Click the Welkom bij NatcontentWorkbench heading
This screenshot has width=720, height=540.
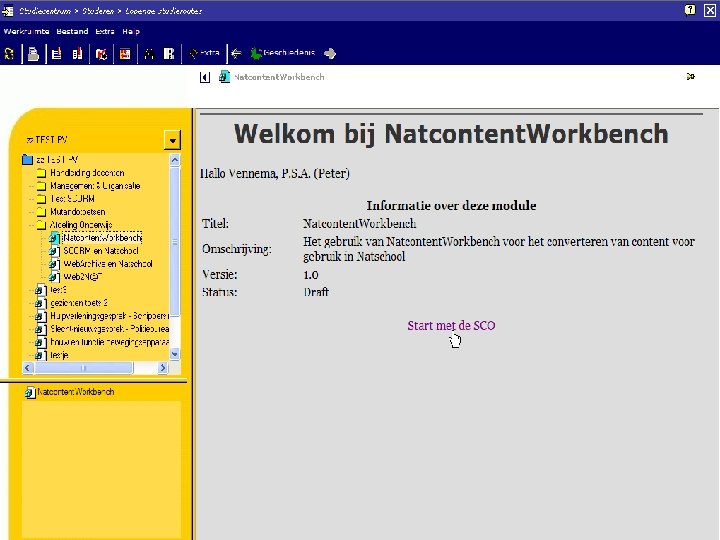451,134
